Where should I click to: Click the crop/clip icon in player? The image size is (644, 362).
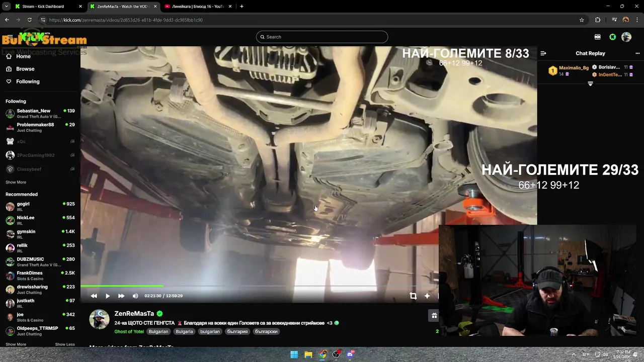pyautogui.click(x=413, y=296)
